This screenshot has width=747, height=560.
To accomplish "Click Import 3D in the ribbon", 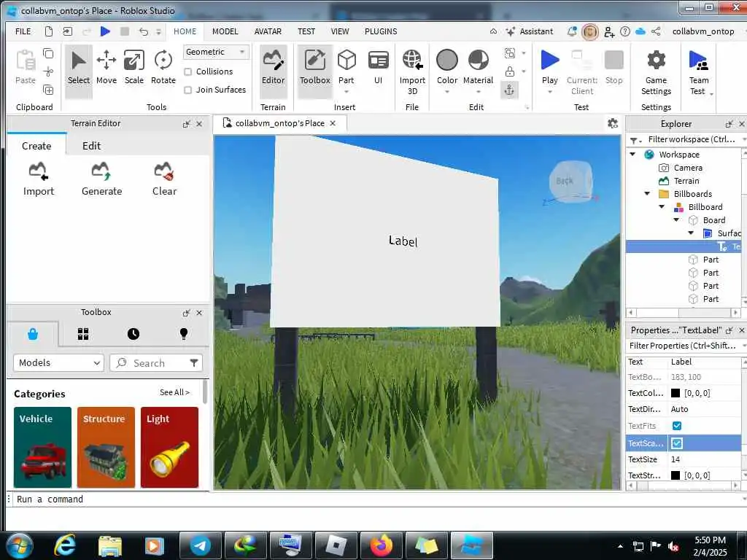I will point(412,72).
